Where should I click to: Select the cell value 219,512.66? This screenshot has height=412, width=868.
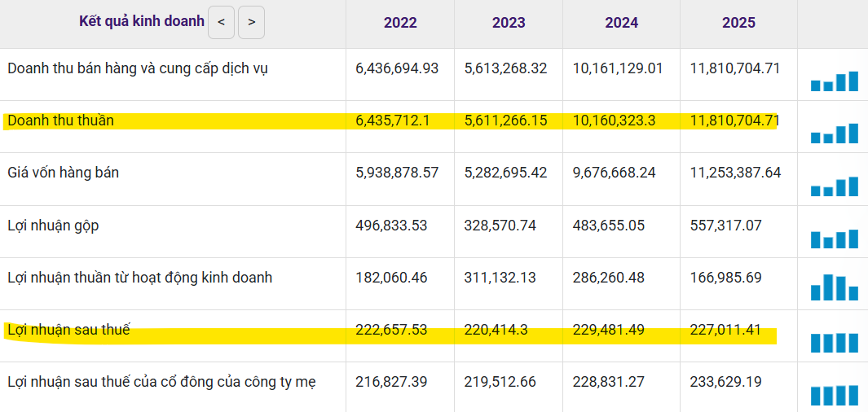tap(500, 382)
